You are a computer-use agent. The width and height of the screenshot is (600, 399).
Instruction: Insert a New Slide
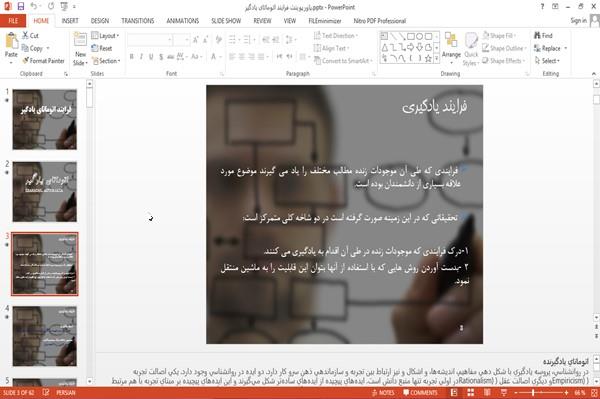pyautogui.click(x=80, y=50)
